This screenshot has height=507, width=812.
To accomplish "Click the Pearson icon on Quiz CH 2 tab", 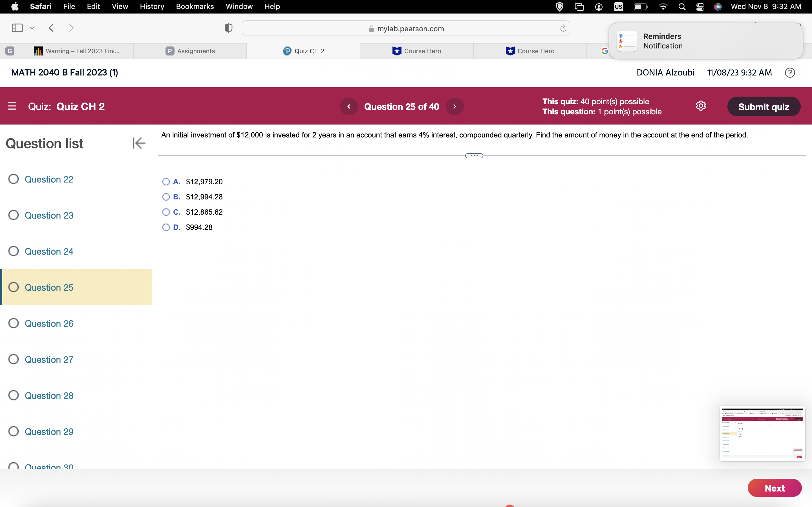I will click(x=288, y=51).
